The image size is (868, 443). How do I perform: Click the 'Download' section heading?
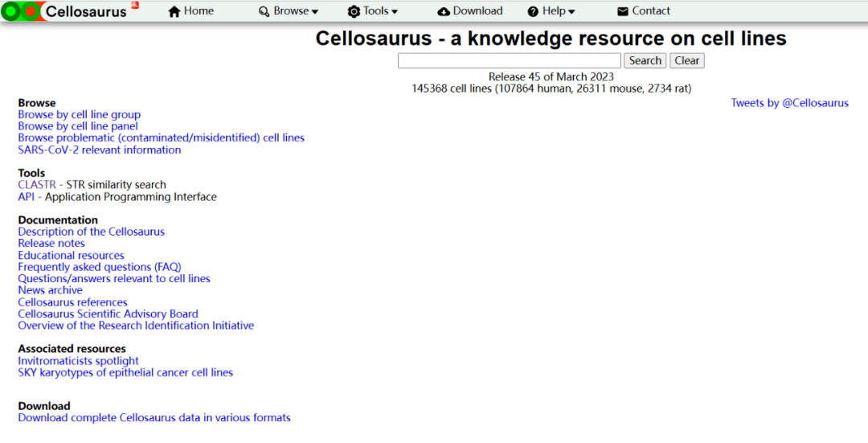[44, 407]
